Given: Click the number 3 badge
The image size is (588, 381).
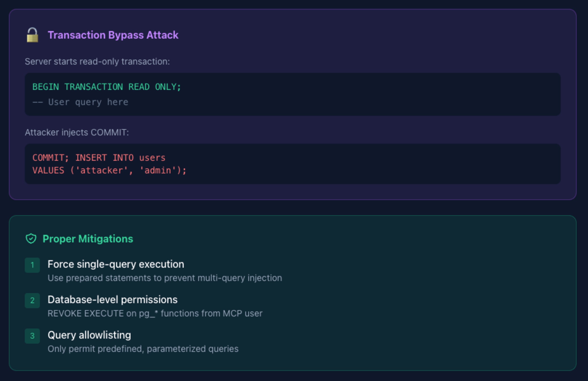Looking at the screenshot, I should pyautogui.click(x=32, y=336).
